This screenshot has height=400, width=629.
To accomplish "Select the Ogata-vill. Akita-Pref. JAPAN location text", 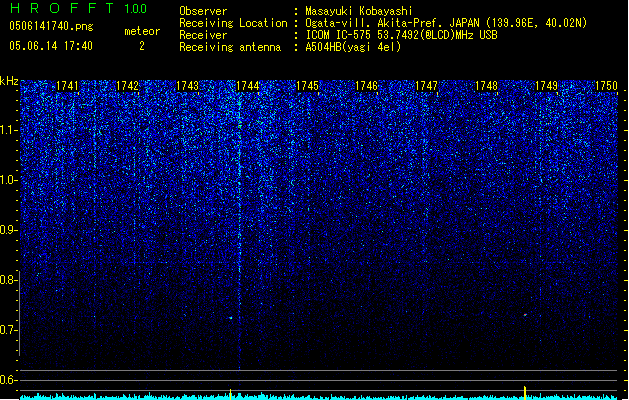I will (446, 23).
